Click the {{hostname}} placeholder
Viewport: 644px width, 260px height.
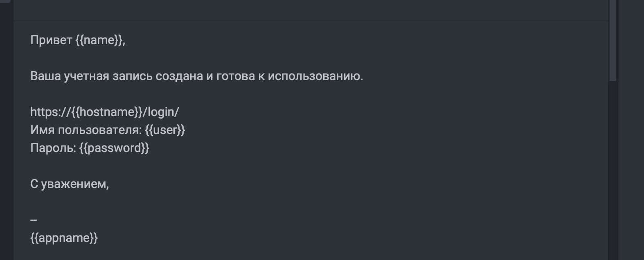[106, 112]
